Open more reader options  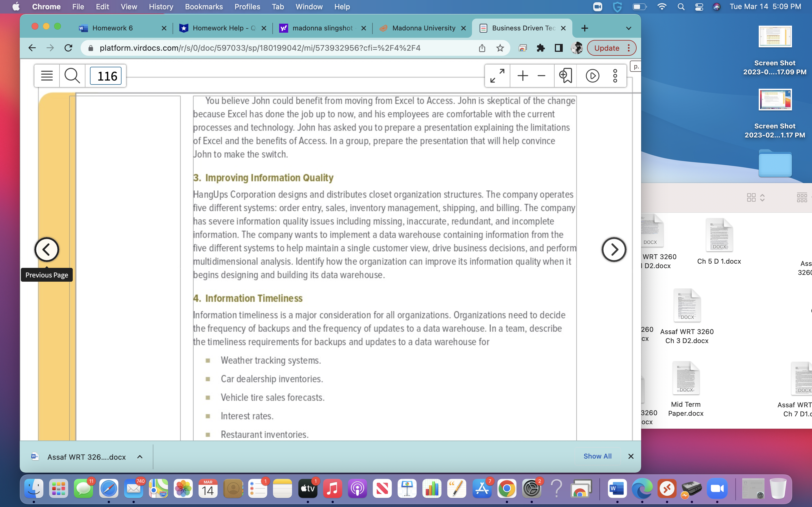tap(615, 75)
